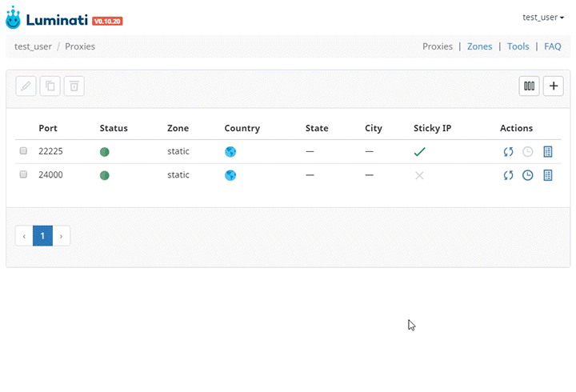Toggle the Sticky IP checkmark for port 22225
The height and width of the screenshot is (392, 576).
click(x=419, y=151)
